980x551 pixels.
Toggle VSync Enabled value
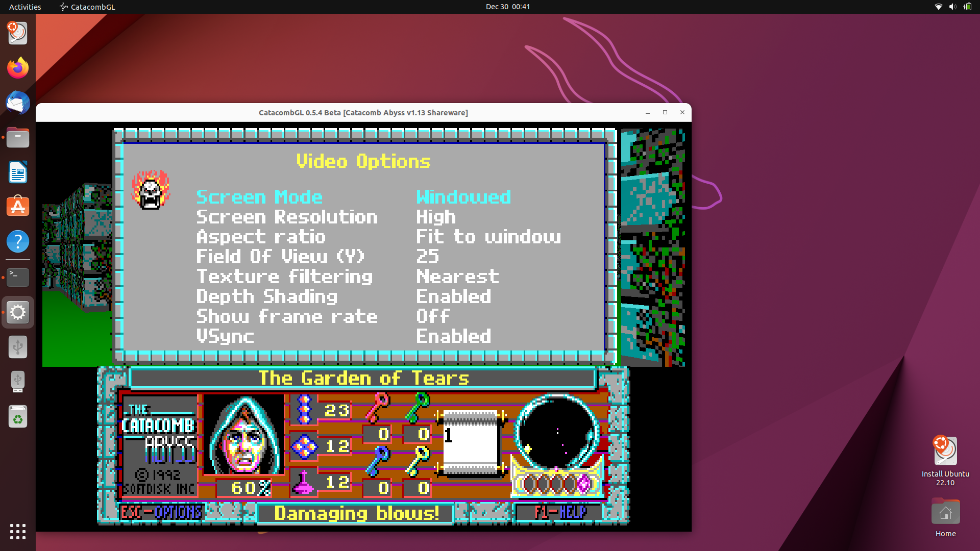tap(453, 336)
